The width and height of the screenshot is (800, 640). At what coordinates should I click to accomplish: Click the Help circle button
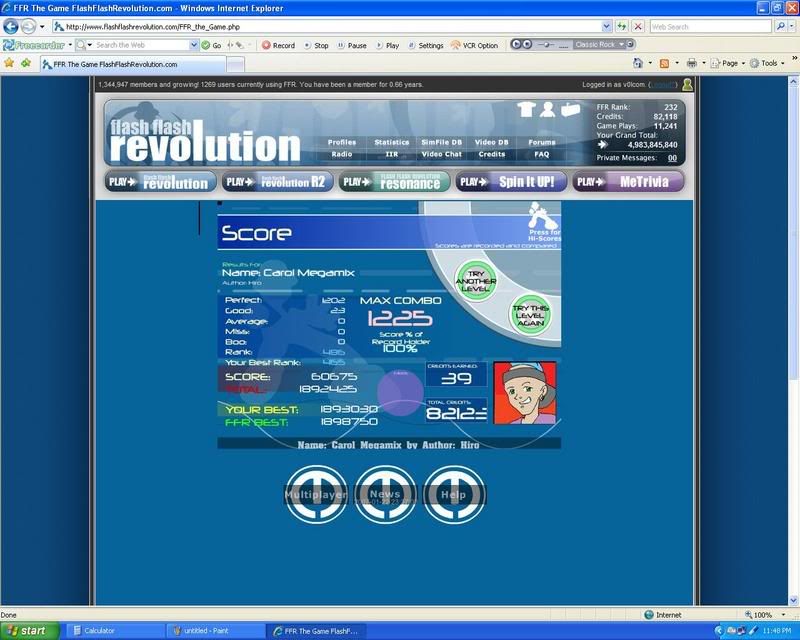(x=454, y=494)
